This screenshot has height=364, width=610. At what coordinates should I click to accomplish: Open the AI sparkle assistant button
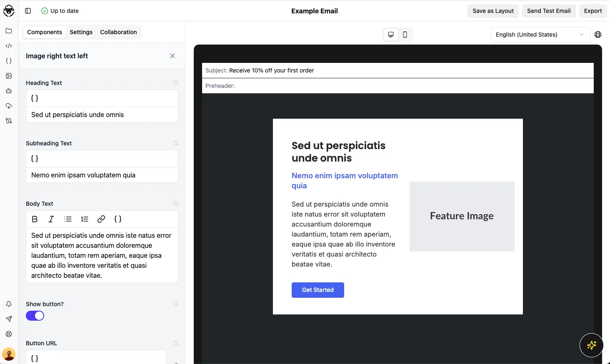coord(591,345)
